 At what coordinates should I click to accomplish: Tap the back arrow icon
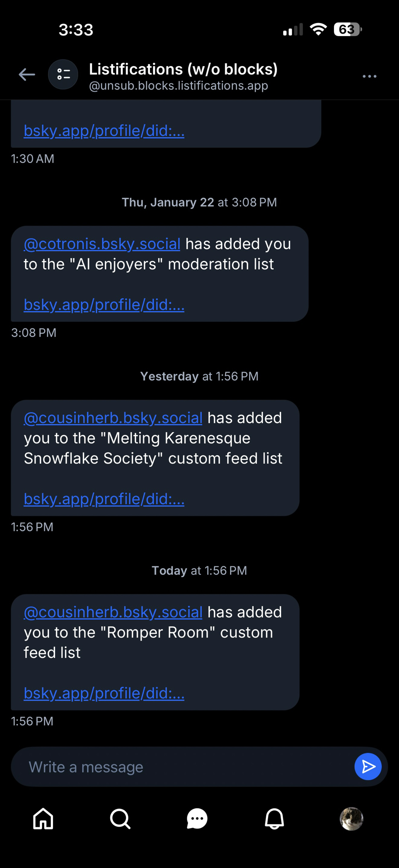click(x=27, y=75)
